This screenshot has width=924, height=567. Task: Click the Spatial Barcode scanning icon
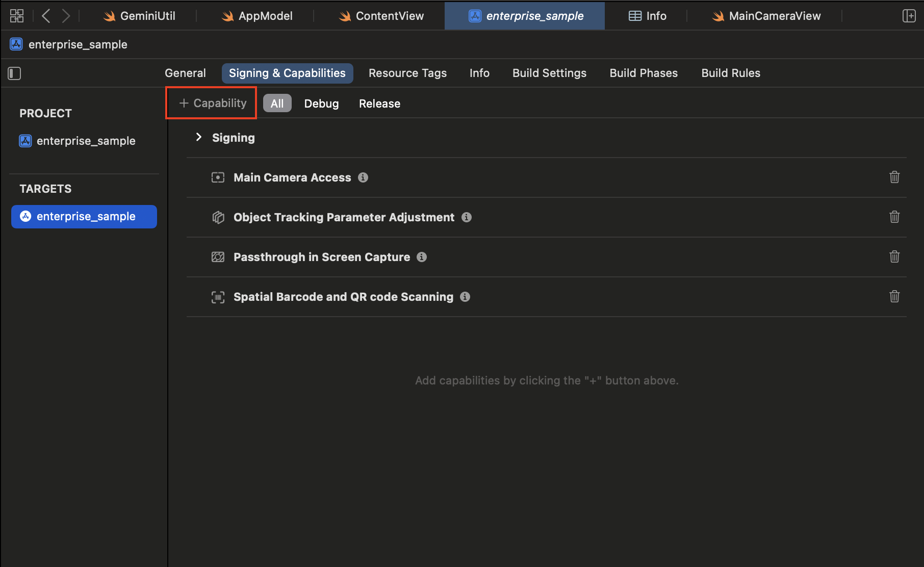coord(218,297)
